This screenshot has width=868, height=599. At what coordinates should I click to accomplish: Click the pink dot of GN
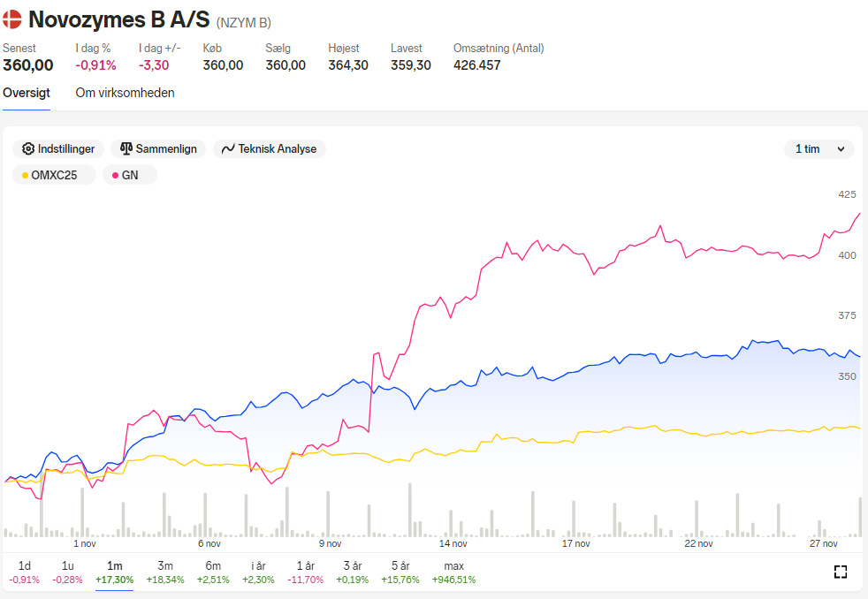pyautogui.click(x=115, y=175)
